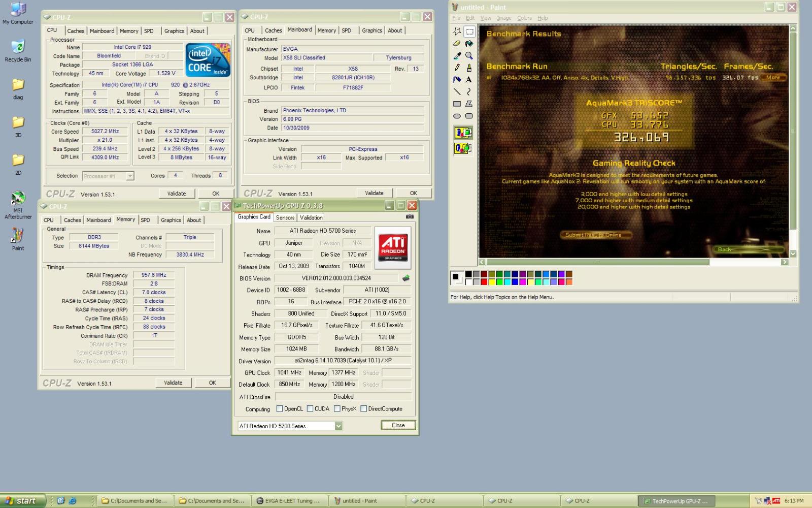
Task: Click the Close button in GPU-Z
Action: [398, 426]
